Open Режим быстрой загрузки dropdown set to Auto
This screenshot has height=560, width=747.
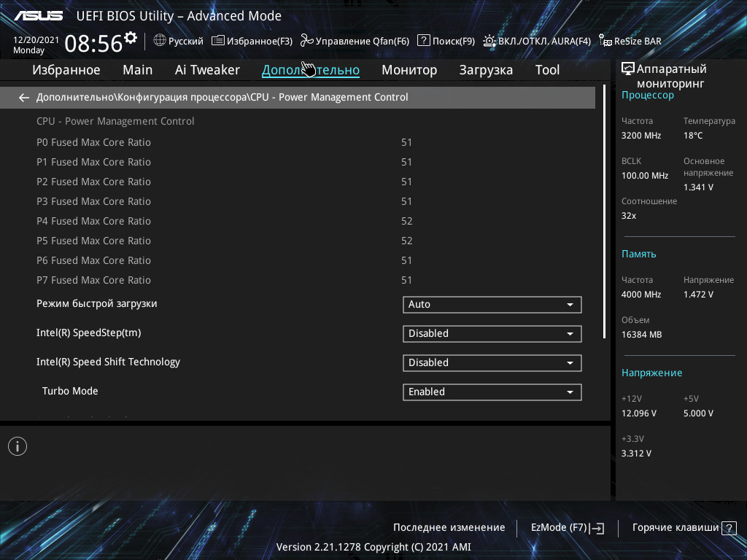pyautogui.click(x=492, y=305)
